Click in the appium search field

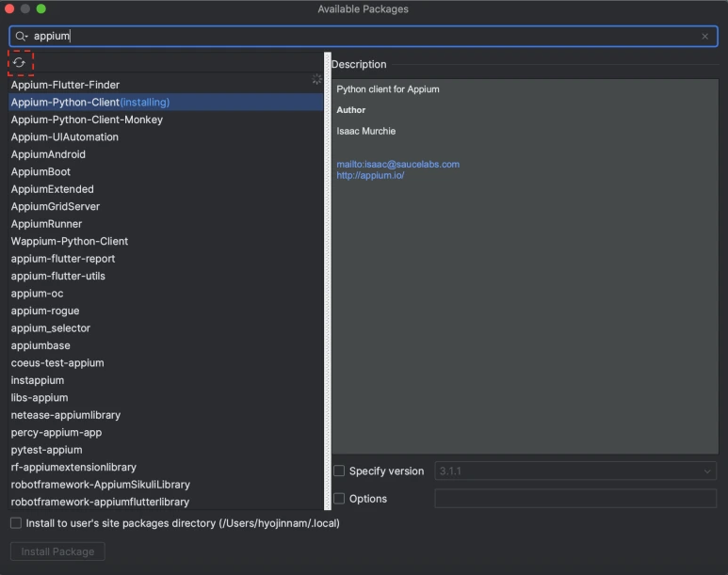click(364, 36)
